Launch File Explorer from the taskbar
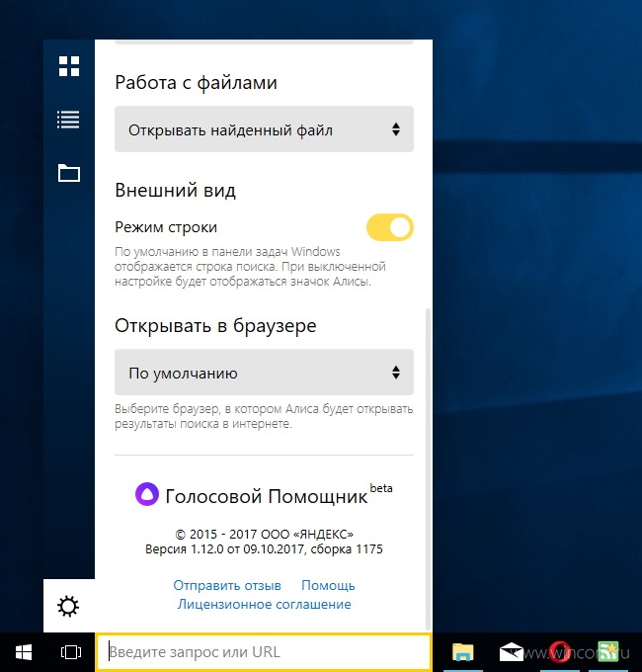The image size is (642, 672). click(463, 652)
